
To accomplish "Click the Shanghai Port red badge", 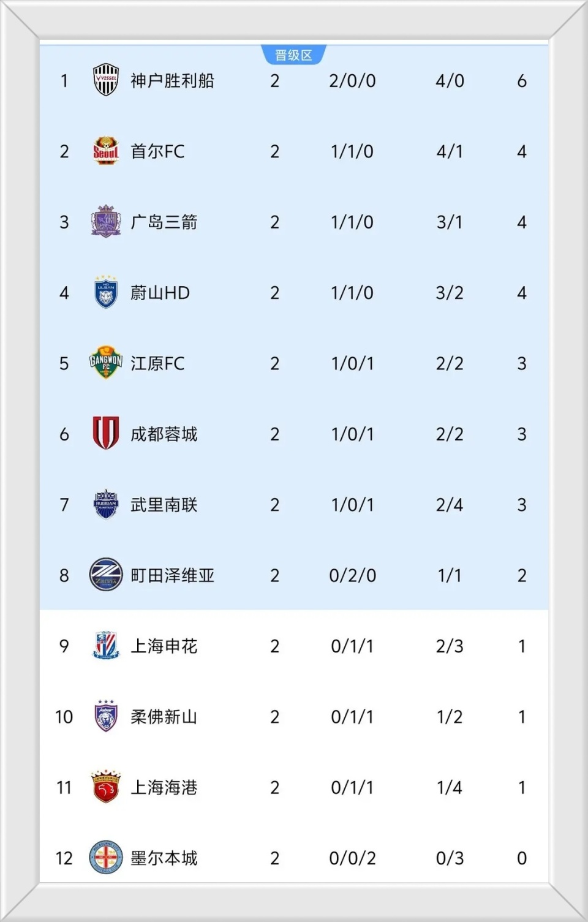I will coord(105,787).
